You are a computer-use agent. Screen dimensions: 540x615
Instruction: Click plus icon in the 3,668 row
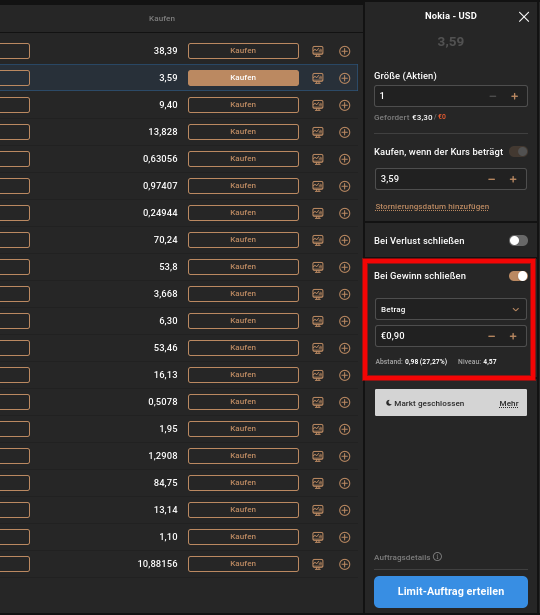344,294
